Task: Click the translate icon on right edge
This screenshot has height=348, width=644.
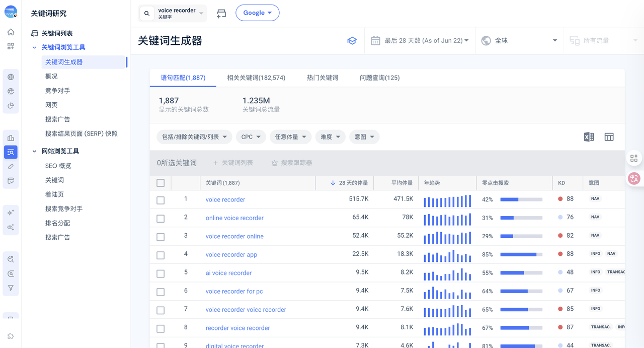Action: [634, 178]
